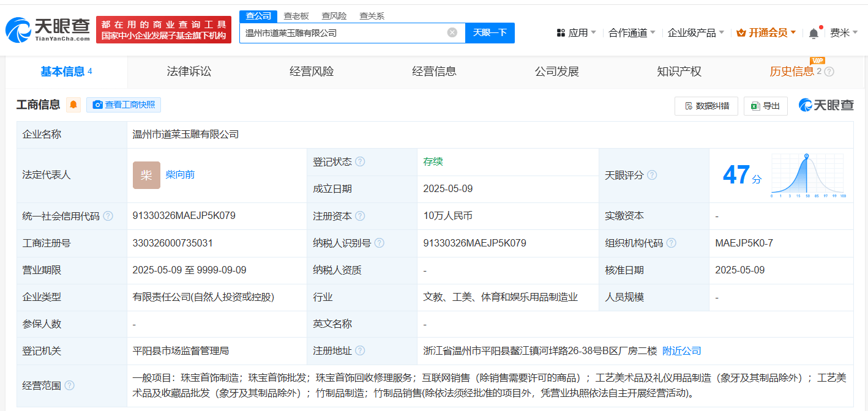Click the 天眼一下 search button
Viewport: 868px width, 411px height.
click(x=489, y=33)
